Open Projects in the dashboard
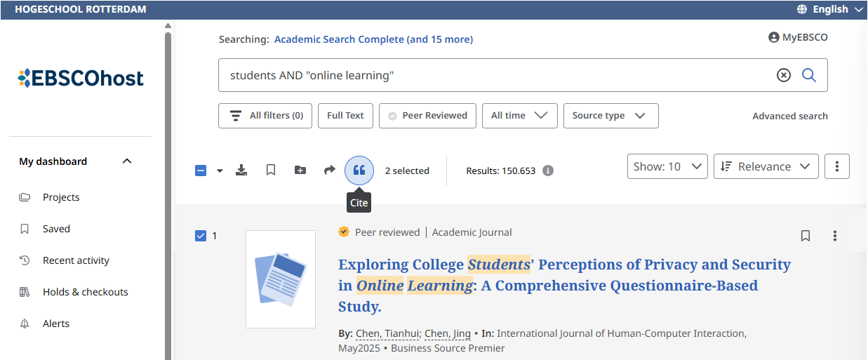 tap(61, 197)
